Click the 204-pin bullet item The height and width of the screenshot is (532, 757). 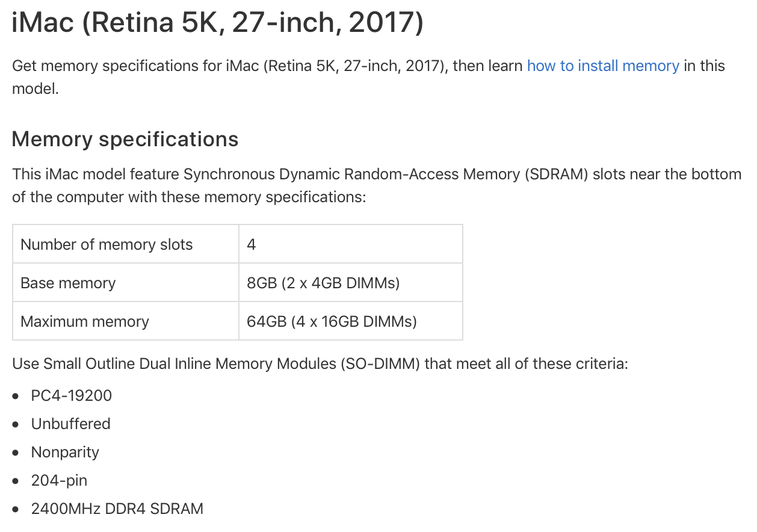[59, 480]
